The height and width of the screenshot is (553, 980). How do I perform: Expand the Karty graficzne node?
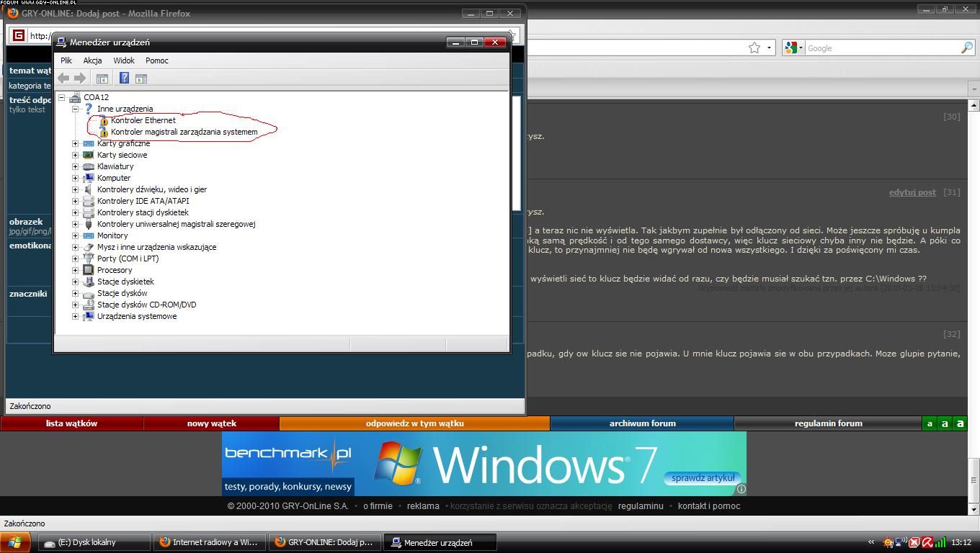[x=75, y=143]
